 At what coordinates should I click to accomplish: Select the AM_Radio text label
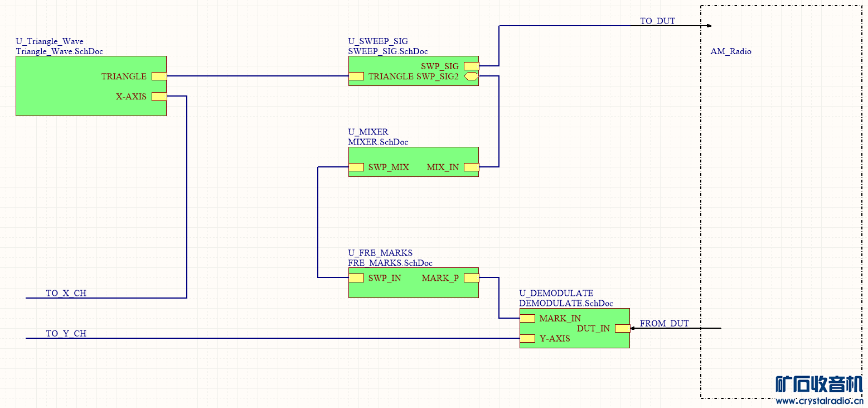point(731,51)
